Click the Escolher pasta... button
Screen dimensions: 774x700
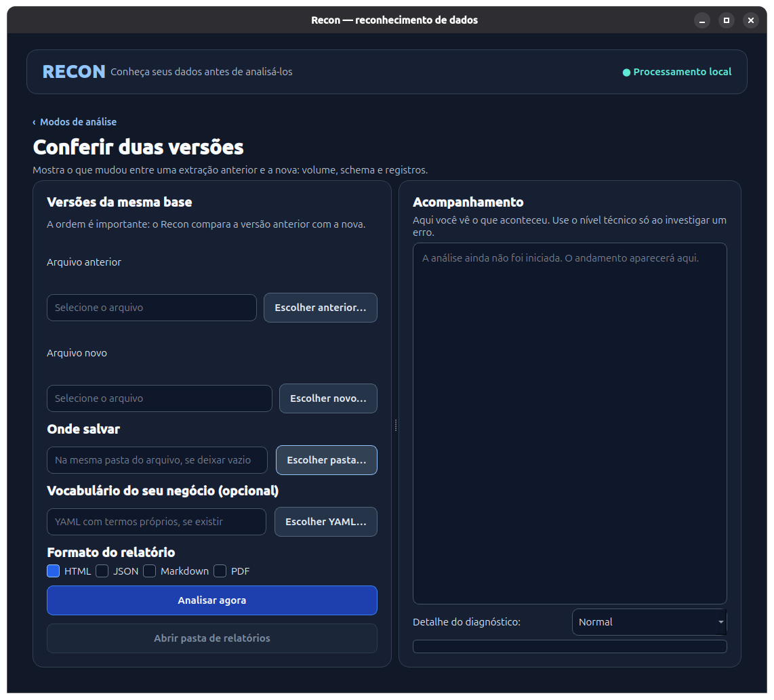click(x=326, y=460)
